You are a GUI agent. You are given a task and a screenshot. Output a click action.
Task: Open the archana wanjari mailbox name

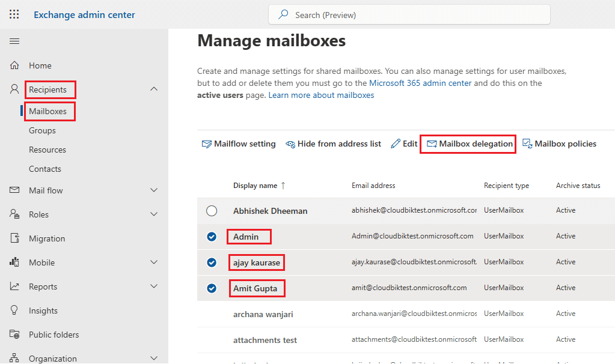(263, 314)
